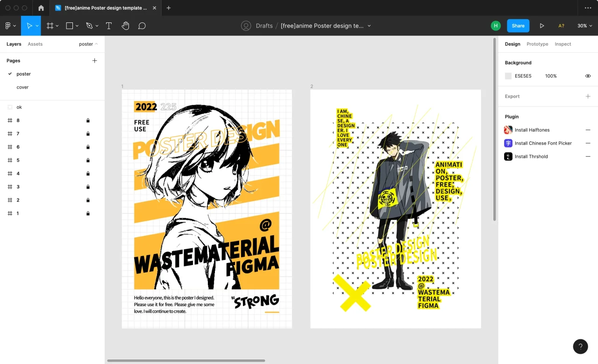Open Frame tool options chevron
Viewport: 598px width, 364px height.
click(x=57, y=26)
